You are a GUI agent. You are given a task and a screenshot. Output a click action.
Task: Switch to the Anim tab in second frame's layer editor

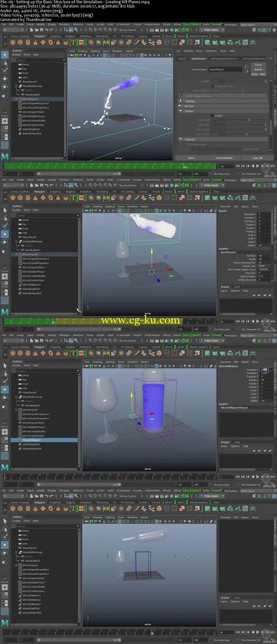(x=237, y=287)
